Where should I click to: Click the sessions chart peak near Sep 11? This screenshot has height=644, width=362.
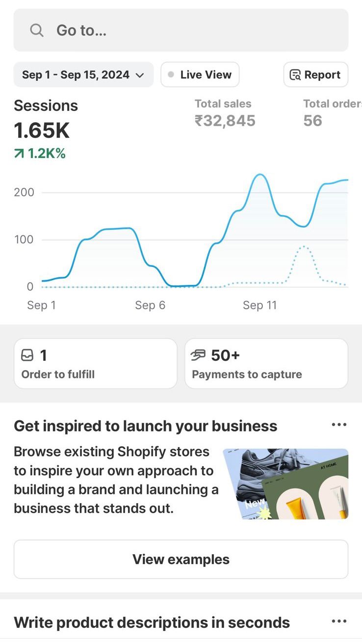(x=259, y=175)
